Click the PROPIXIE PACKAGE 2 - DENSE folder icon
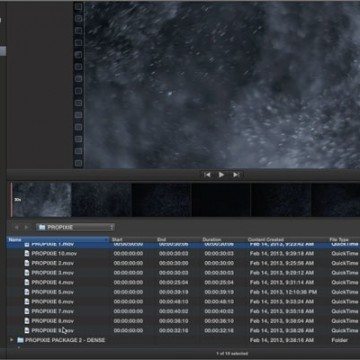 [x=20, y=340]
